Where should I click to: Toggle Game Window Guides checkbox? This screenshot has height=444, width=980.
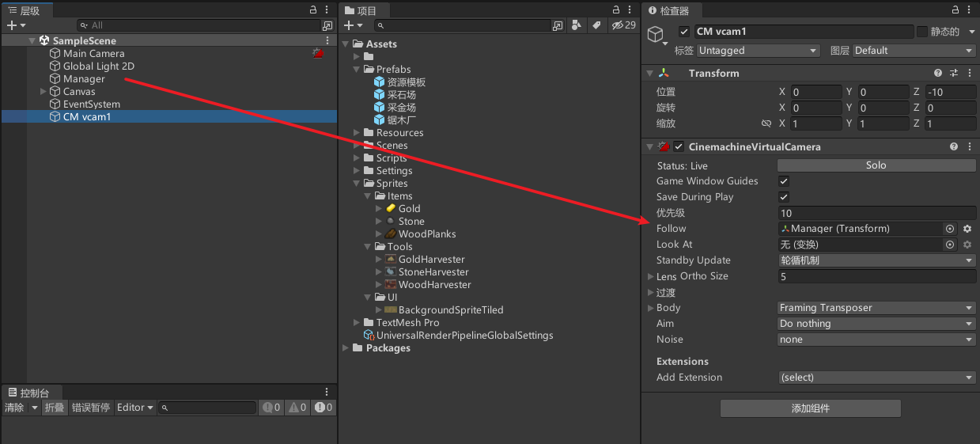pos(784,181)
